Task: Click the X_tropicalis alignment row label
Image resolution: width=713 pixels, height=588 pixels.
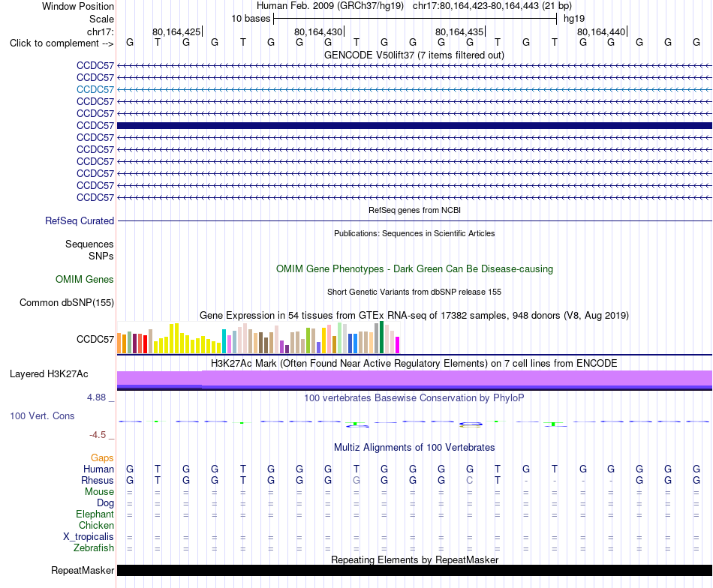Action: [89, 537]
